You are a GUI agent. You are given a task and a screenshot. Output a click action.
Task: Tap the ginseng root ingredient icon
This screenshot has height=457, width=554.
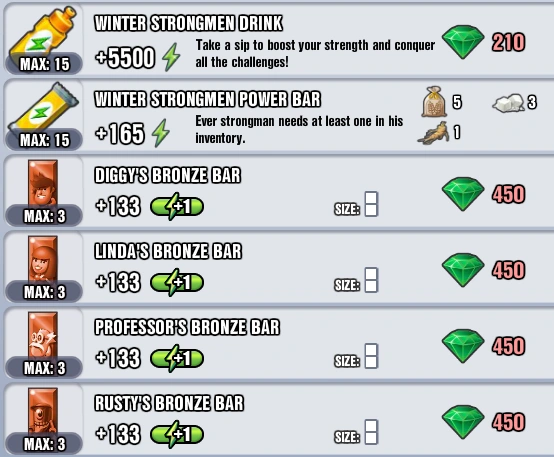(x=434, y=133)
